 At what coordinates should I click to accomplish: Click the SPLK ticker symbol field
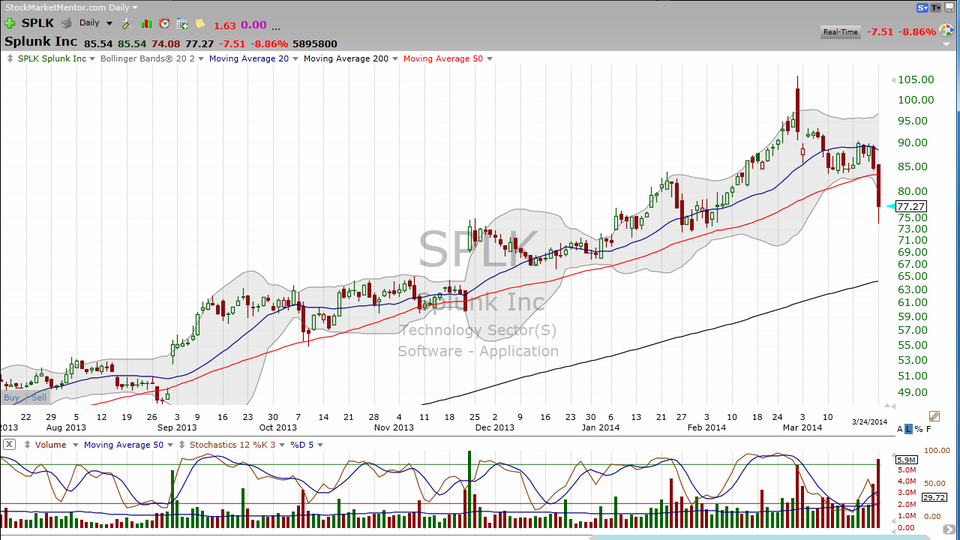pyautogui.click(x=38, y=23)
